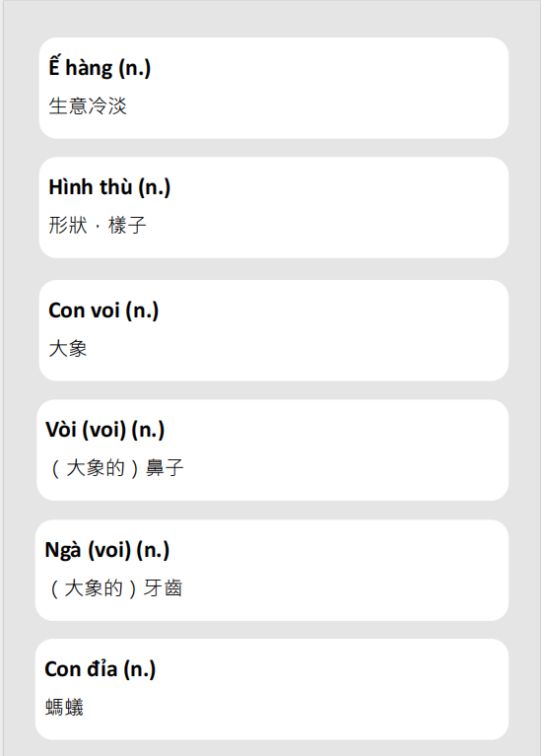This screenshot has height=756, width=541.
Task: Click the word "voi" in Vòi (voi)
Action: [104, 430]
